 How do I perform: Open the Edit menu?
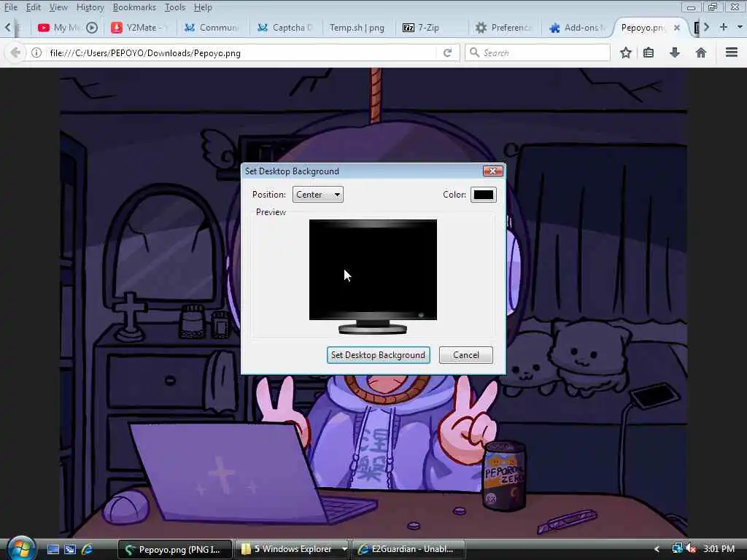point(33,7)
